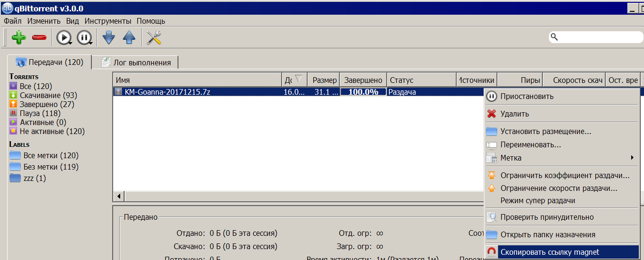Switch to the Лог выполнения tab

click(x=135, y=63)
